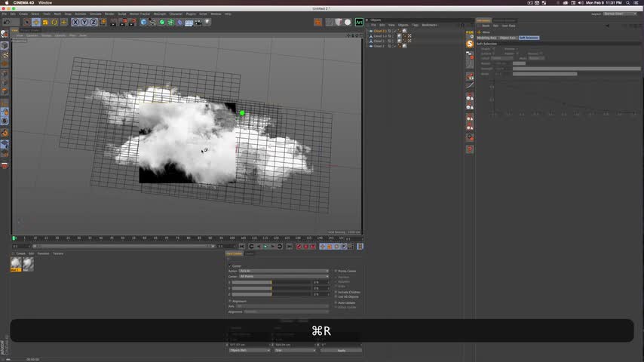Screen dimensions: 644x362
Task: Select the Move tool in the top toolbar
Action: (x=35, y=23)
